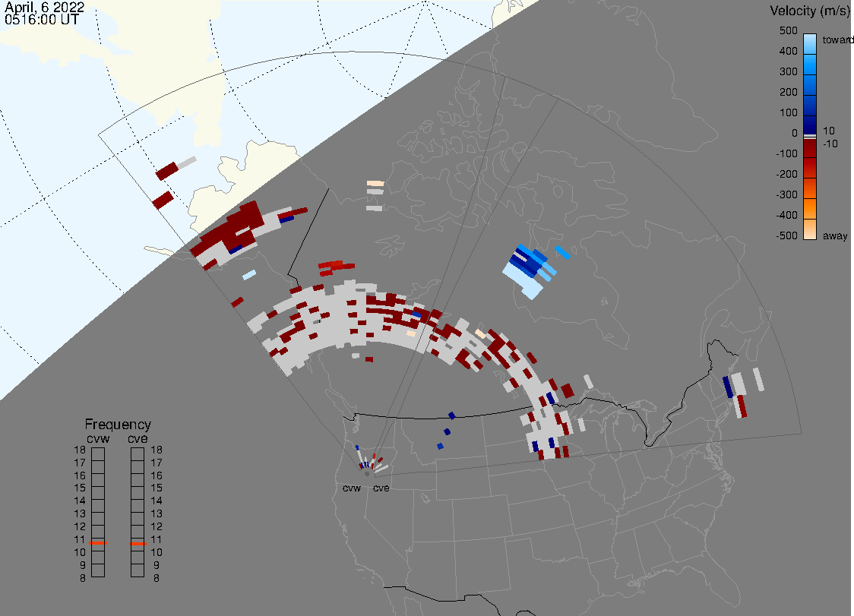Click the dark-red band of velocity color bar

click(810, 148)
